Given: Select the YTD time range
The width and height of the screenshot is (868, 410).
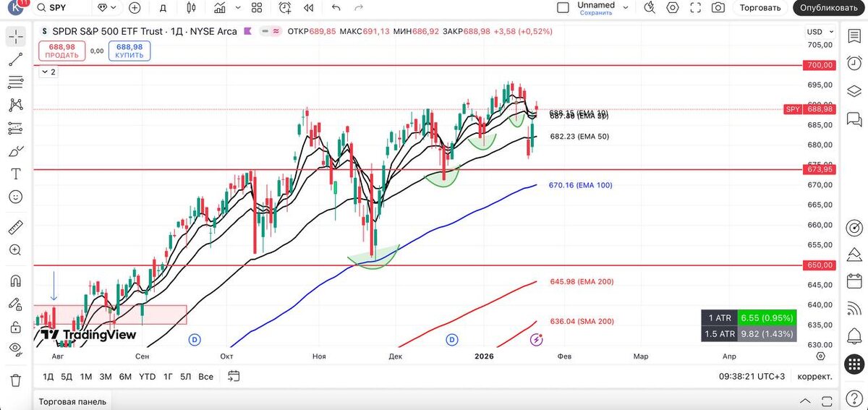Looking at the screenshot, I should point(147,376).
